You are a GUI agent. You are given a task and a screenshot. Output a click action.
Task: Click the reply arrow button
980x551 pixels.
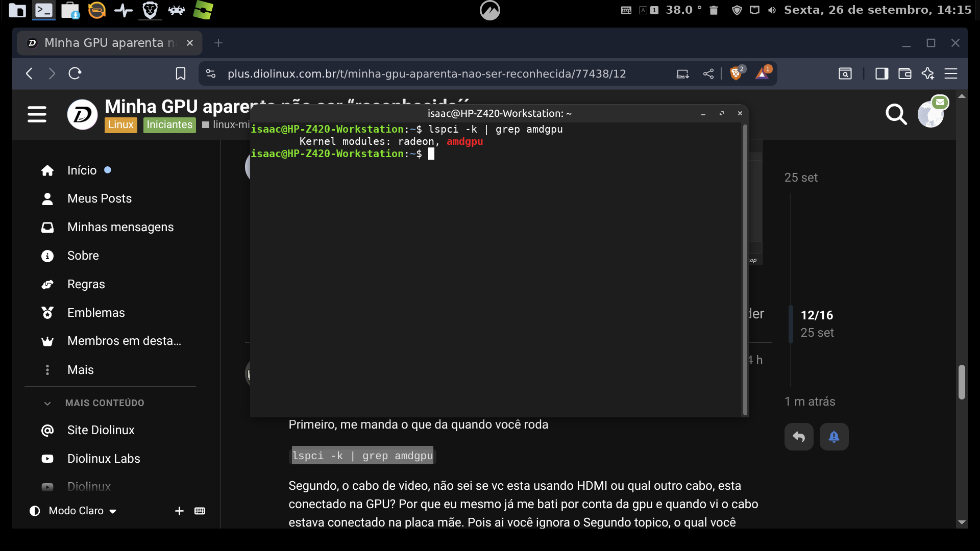799,437
